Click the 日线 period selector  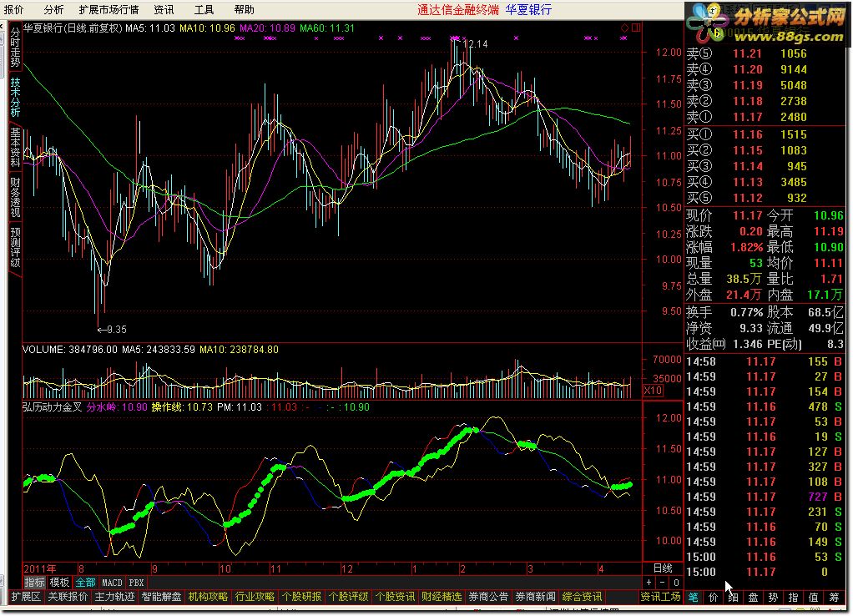pos(662,568)
